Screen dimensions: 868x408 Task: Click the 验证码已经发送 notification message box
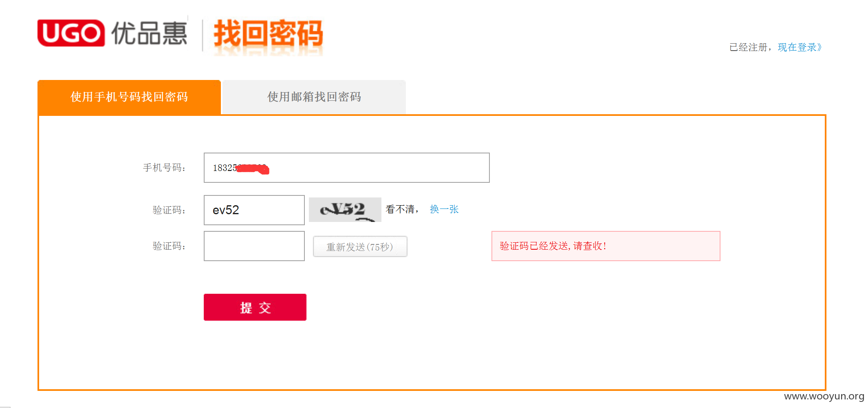point(606,246)
